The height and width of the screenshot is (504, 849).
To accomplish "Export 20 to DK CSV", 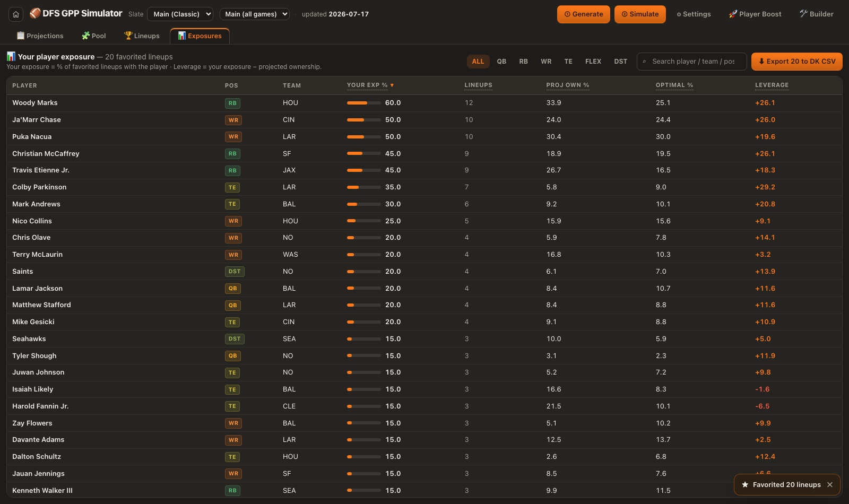I will click(x=797, y=62).
